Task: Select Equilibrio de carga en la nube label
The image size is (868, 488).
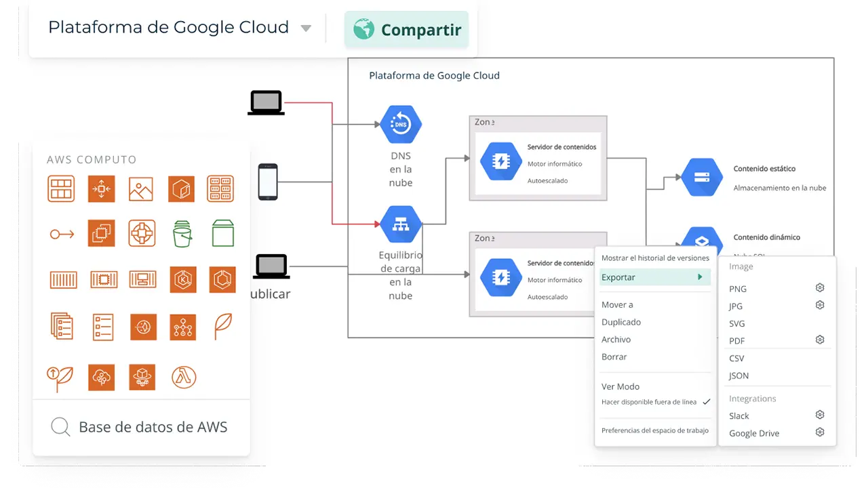Action: click(401, 275)
